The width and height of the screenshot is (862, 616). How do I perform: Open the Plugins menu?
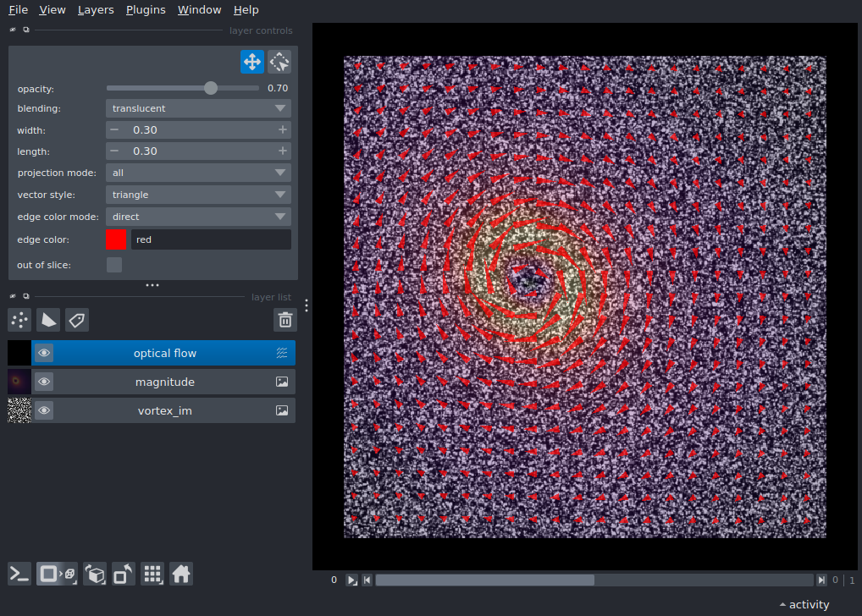click(x=145, y=9)
